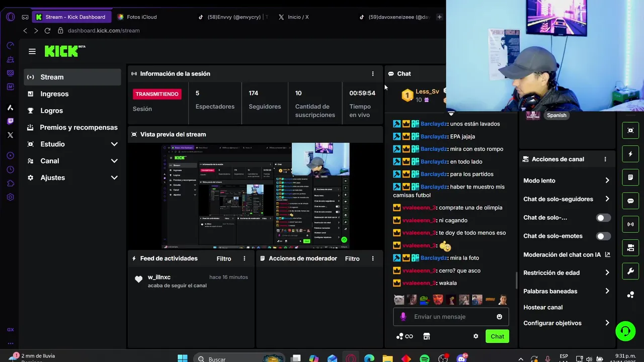Image resolution: width=644 pixels, height=362 pixels.
Task: Select Stream in the sidebar
Action: tap(72, 77)
